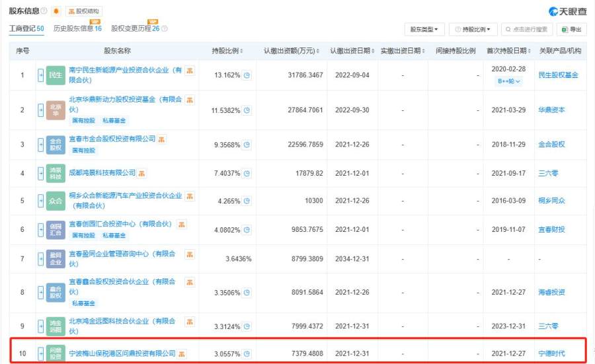This screenshot has height=364, width=595.
Task: Expand row 7 plus toggle for 宜春盈同
Action: [40, 259]
